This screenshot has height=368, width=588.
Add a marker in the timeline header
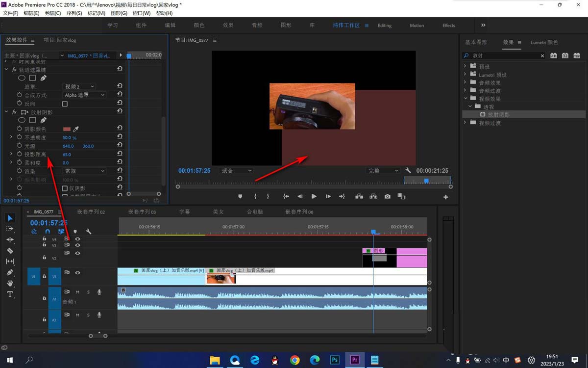(x=75, y=232)
